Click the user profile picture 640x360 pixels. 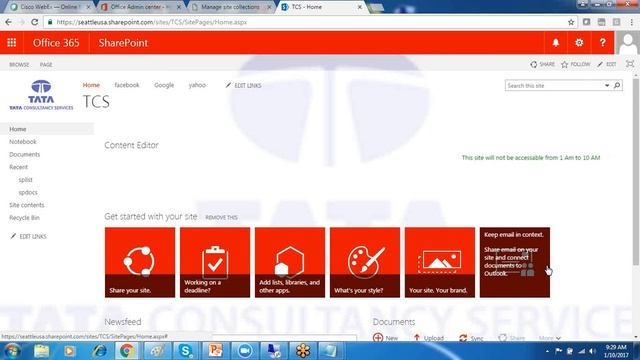(627, 43)
